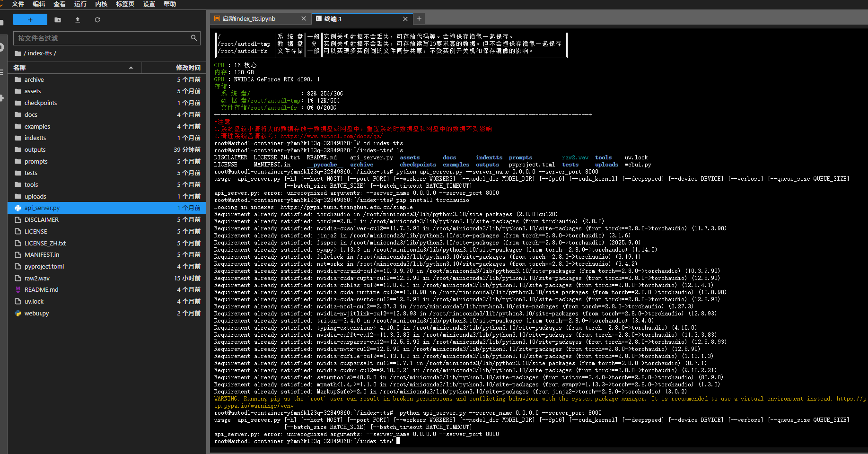868x454 pixels.
Task: Expand the 设置 menu
Action: click(x=149, y=4)
